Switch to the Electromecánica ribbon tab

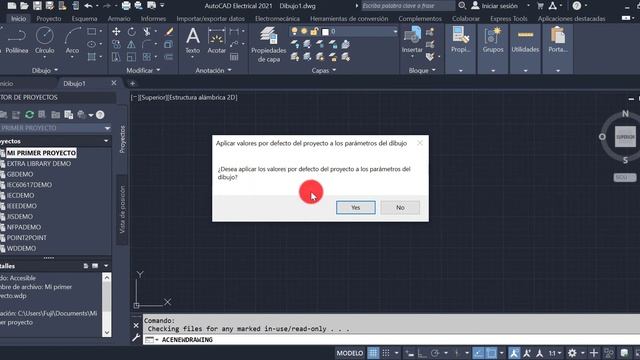(x=277, y=19)
